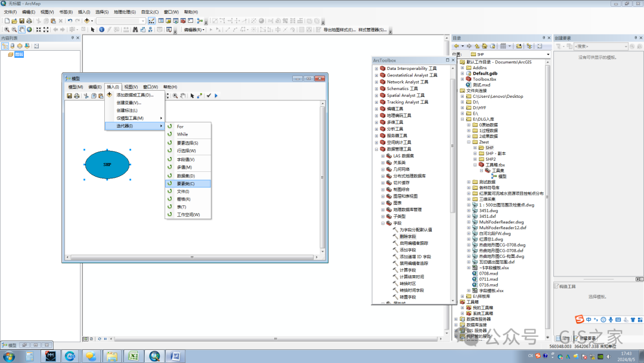Choose 工作空间(W) iterator
This screenshot has width=644, height=363.
point(188,214)
